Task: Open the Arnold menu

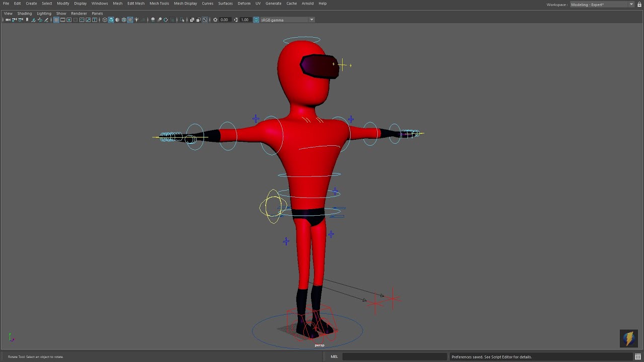Action: coord(307,4)
